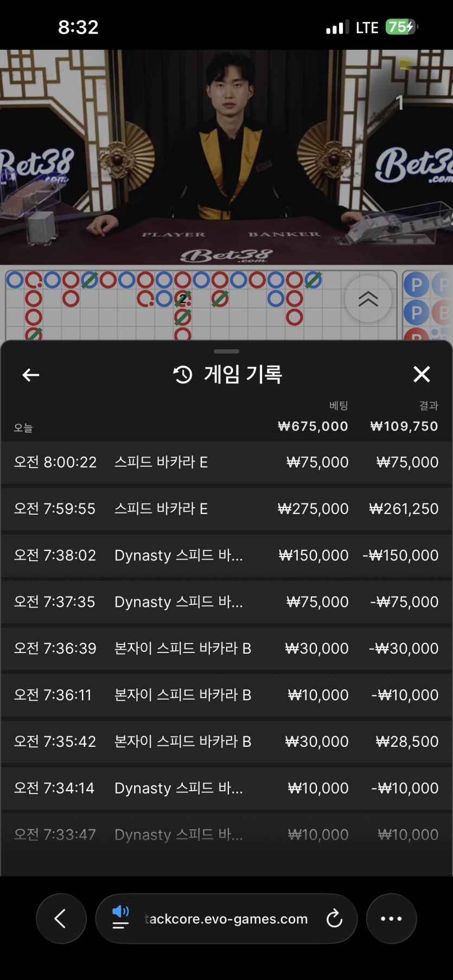The width and height of the screenshot is (453, 980).
Task: Tap the sheet's top handle bar
Action: point(226,351)
